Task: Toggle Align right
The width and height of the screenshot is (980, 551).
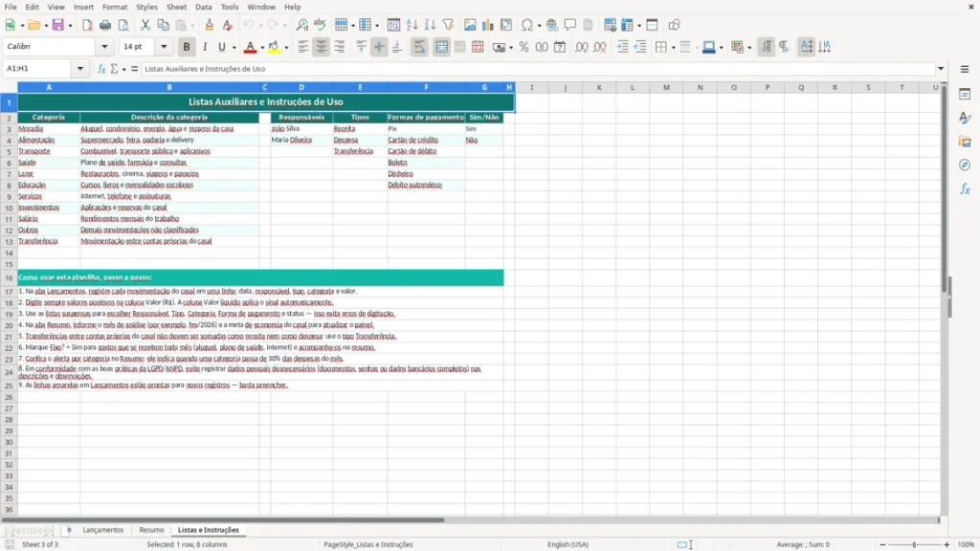Action: click(340, 47)
